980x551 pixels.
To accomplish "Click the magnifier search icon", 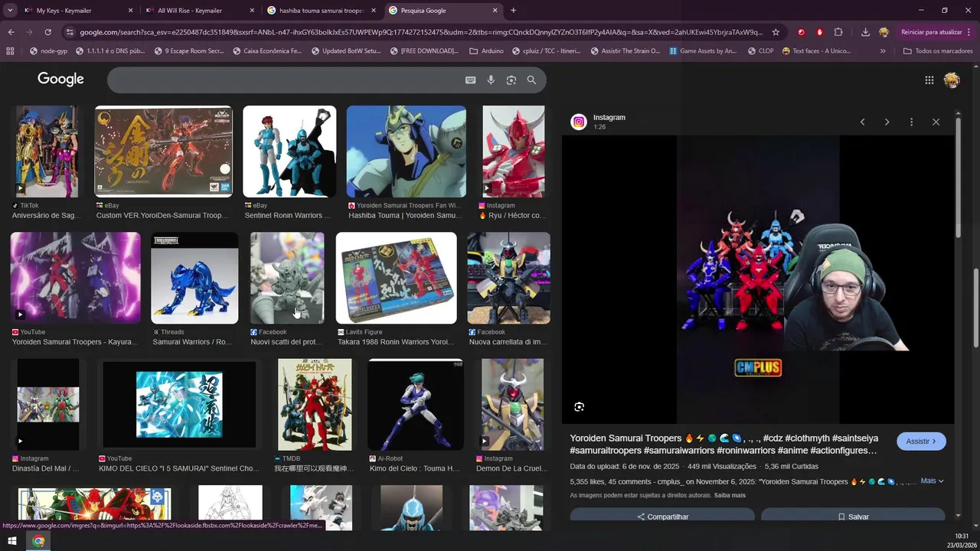I will (x=531, y=80).
